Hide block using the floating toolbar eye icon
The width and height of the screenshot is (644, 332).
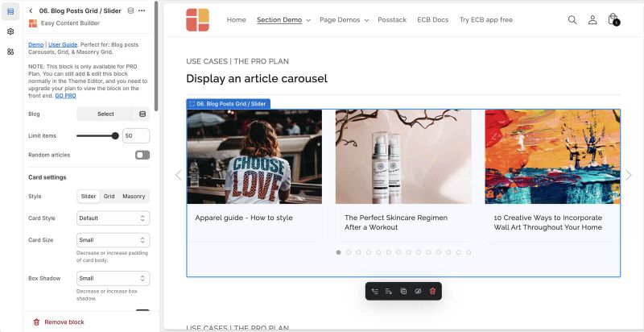coord(418,291)
